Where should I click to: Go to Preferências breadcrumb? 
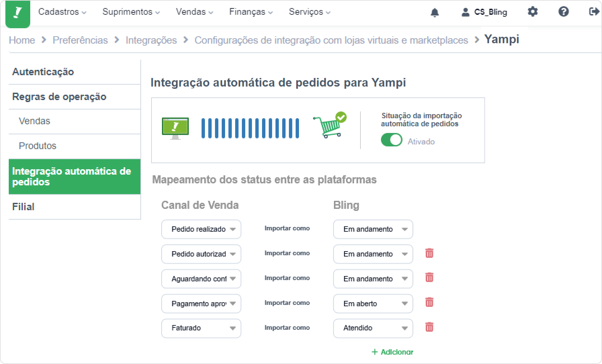[80, 40]
